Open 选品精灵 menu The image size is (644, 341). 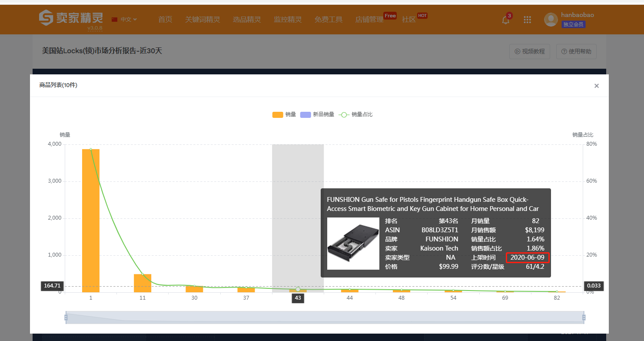click(247, 20)
